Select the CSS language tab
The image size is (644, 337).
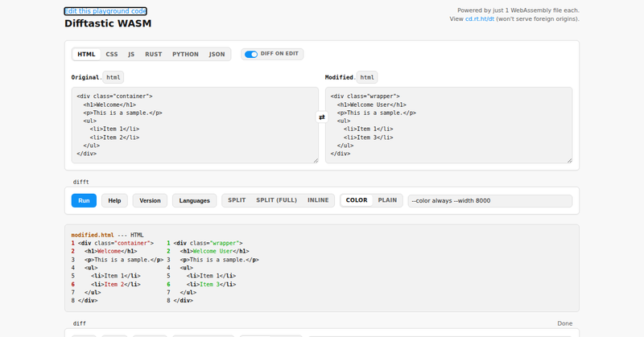pos(112,54)
